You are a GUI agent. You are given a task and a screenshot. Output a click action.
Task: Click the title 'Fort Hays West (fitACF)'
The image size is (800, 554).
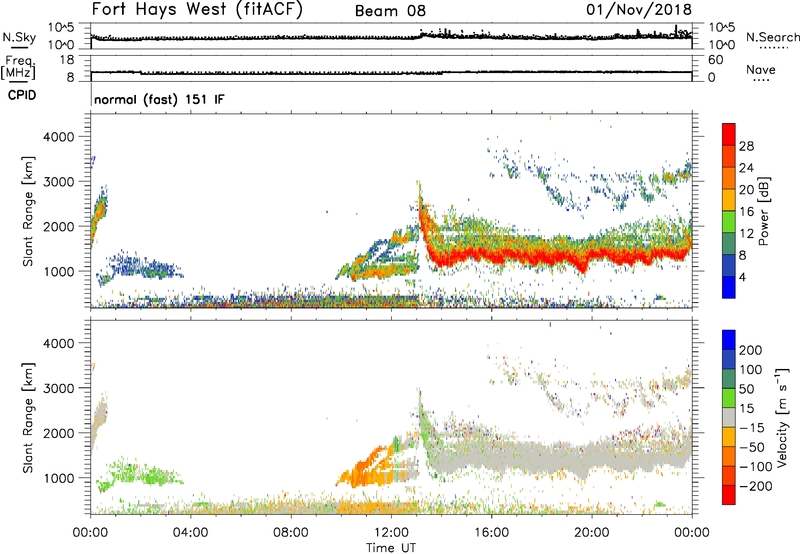tap(197, 10)
